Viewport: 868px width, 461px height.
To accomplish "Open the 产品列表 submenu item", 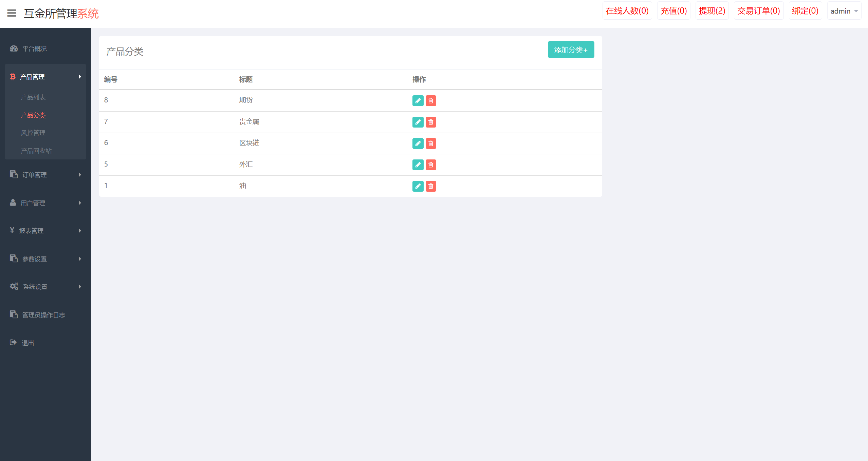I will [x=33, y=97].
